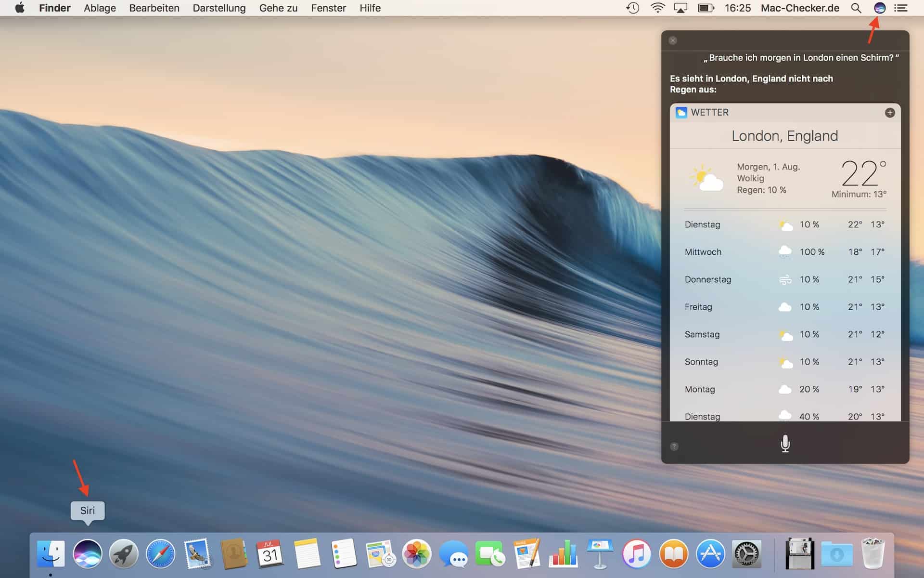
Task: Open Wi-Fi status menu
Action: [657, 8]
